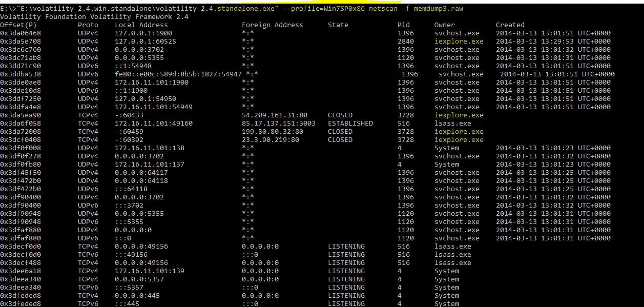Image resolution: width=644 pixels, height=307 pixels.
Task: Select offset 0x3ddf7250
Action: (20, 98)
